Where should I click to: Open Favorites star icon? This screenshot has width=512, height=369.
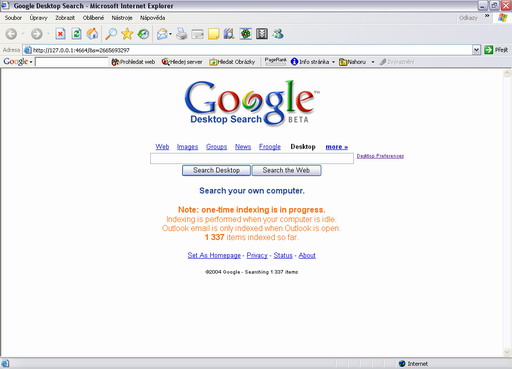click(127, 34)
